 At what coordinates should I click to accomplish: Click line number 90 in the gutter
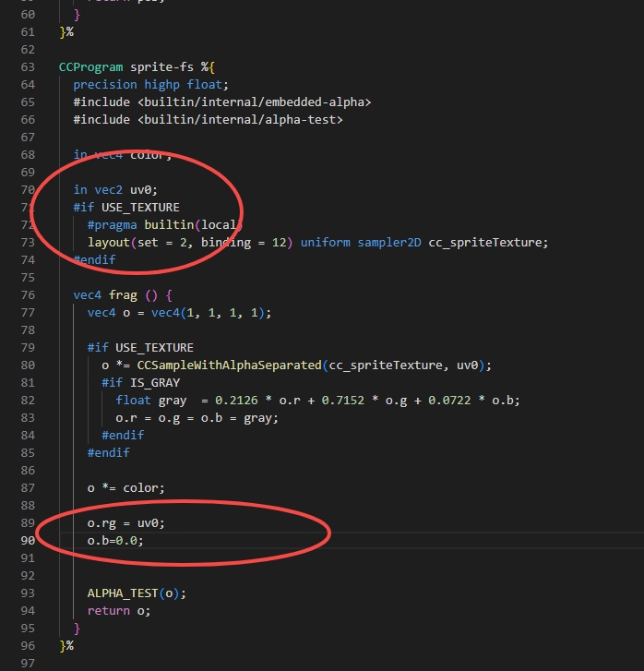pyautogui.click(x=28, y=541)
